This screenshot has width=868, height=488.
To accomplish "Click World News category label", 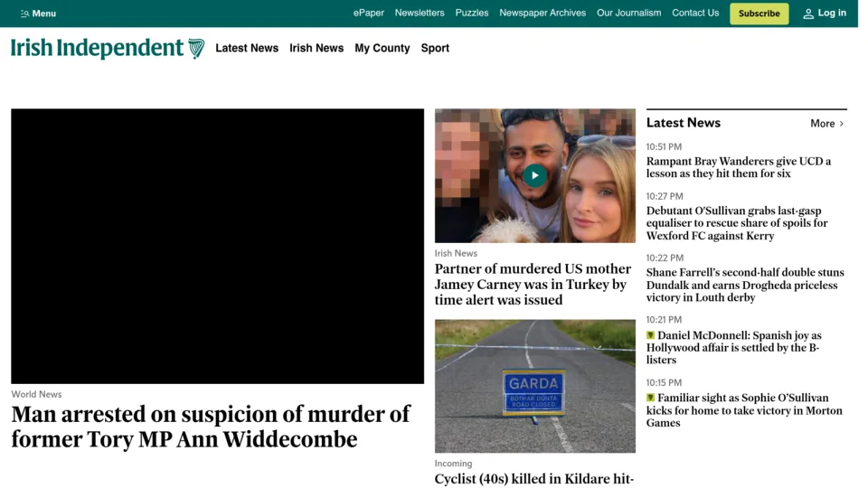I will pos(36,395).
